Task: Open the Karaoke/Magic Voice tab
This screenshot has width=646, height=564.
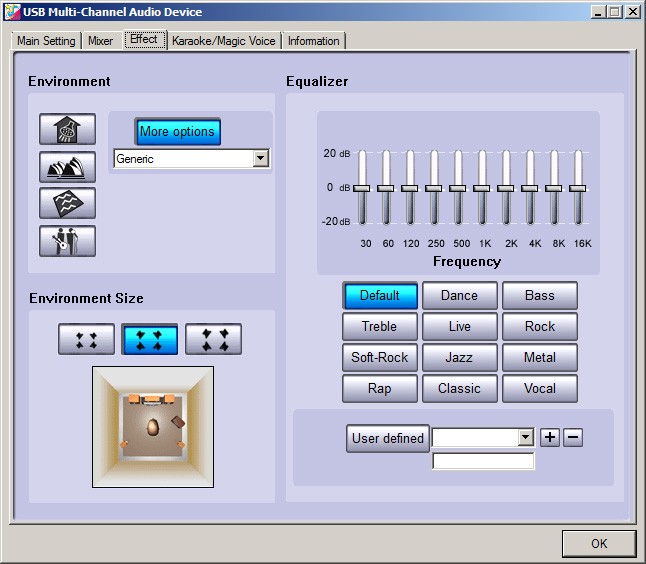Action: point(223,41)
